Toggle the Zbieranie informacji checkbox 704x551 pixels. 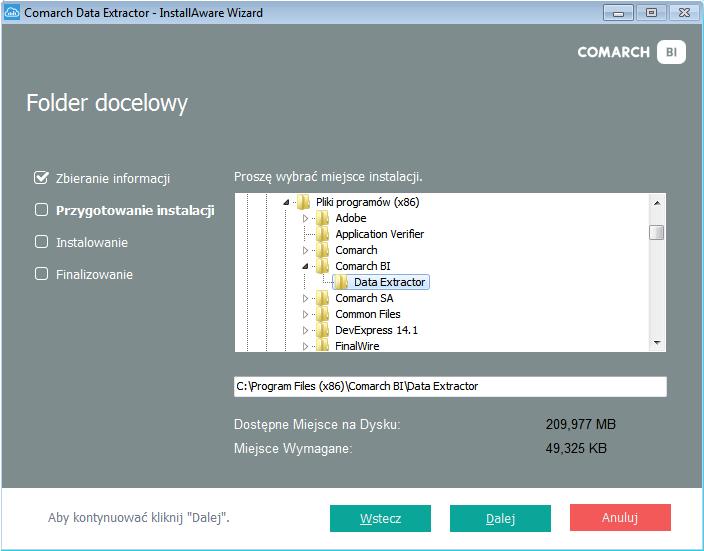[41, 178]
